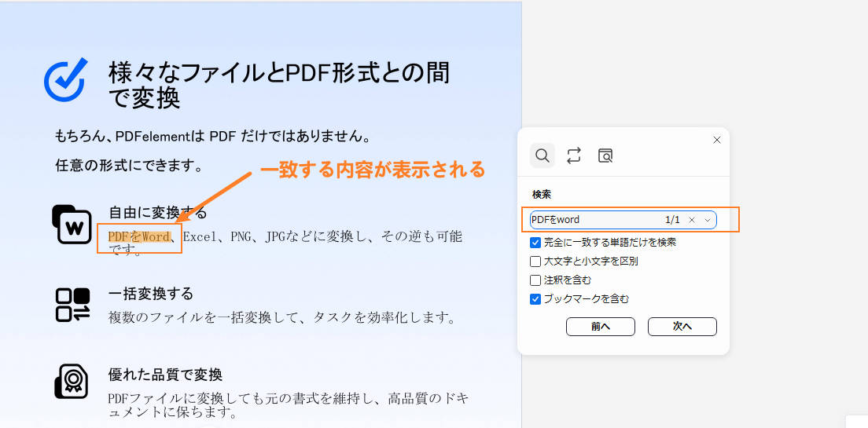Uncheck ブックマークを含む checkbox
This screenshot has width=868, height=428.
point(535,299)
